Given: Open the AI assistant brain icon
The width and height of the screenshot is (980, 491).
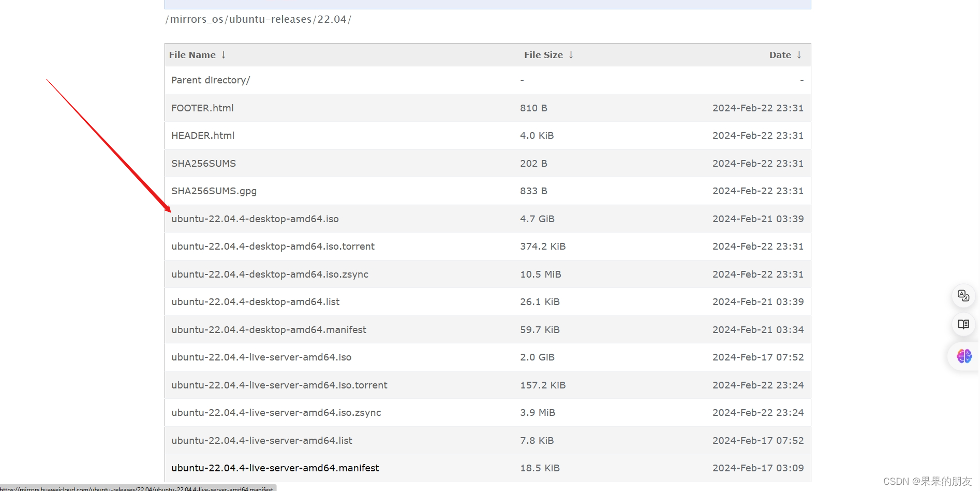Looking at the screenshot, I should (962, 356).
